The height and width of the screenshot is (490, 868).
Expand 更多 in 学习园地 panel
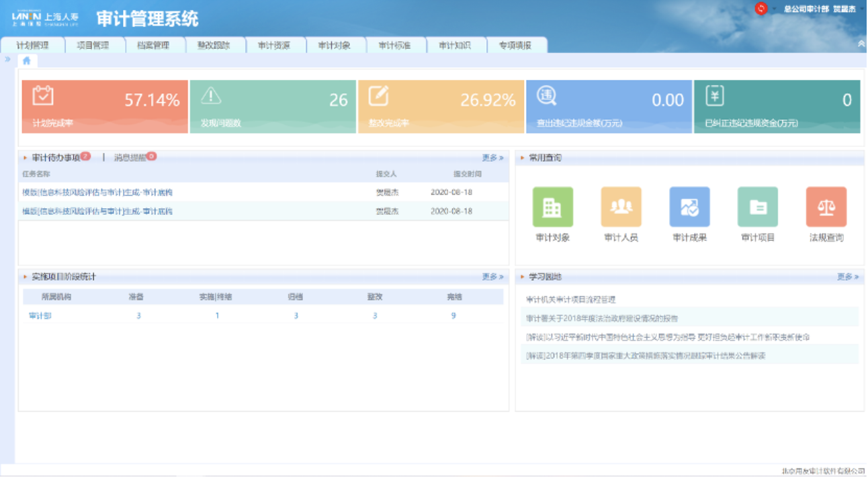tap(847, 277)
